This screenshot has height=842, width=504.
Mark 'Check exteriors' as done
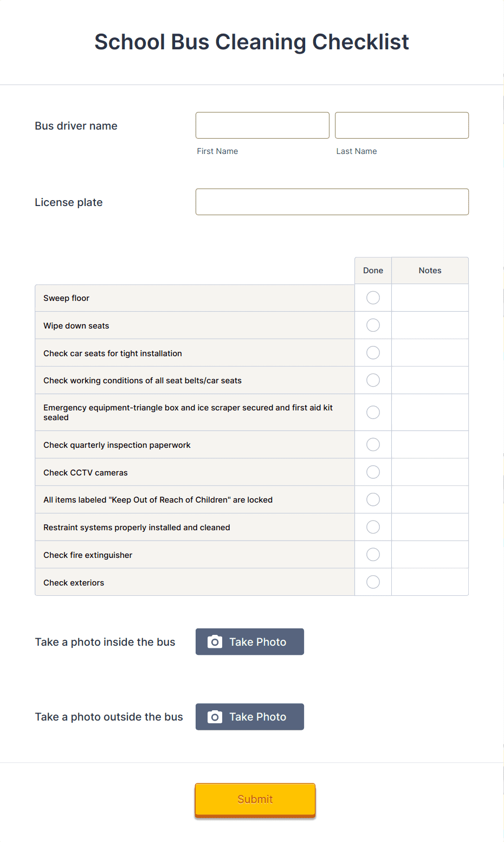coord(373,582)
